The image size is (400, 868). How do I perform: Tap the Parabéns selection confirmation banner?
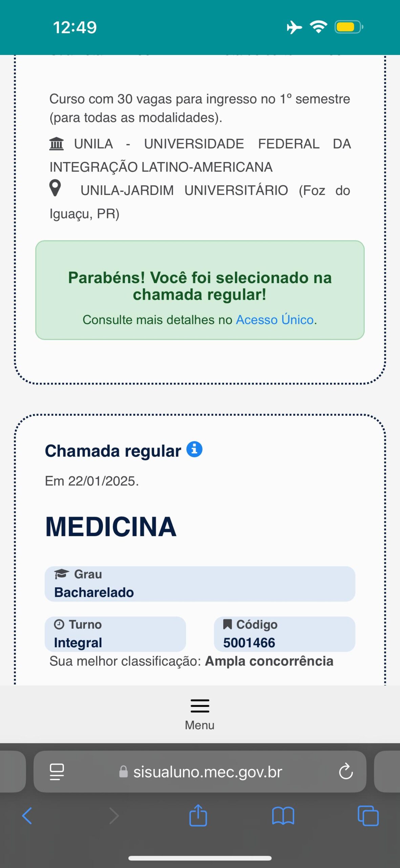[200, 290]
